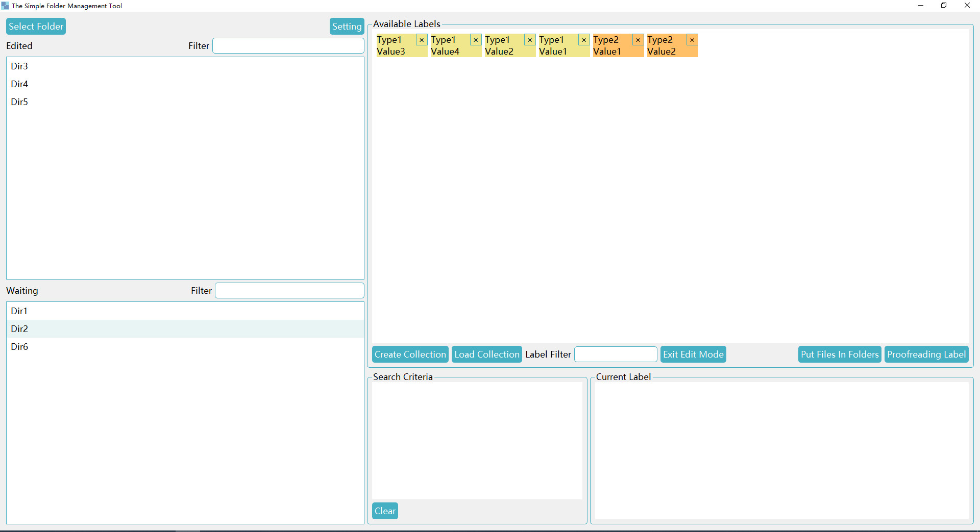
Task: Open the application icon in title bar
Action: [5, 6]
